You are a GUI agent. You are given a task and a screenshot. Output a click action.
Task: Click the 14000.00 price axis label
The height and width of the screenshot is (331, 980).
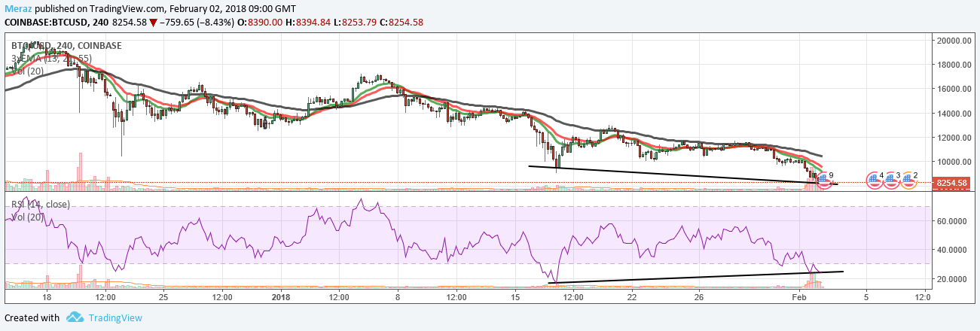pos(955,114)
